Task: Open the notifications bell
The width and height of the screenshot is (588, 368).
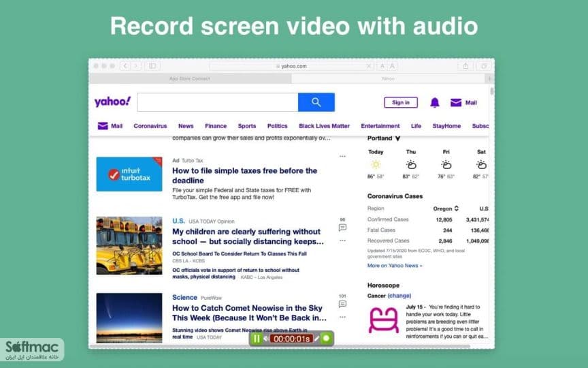Action: pyautogui.click(x=435, y=102)
